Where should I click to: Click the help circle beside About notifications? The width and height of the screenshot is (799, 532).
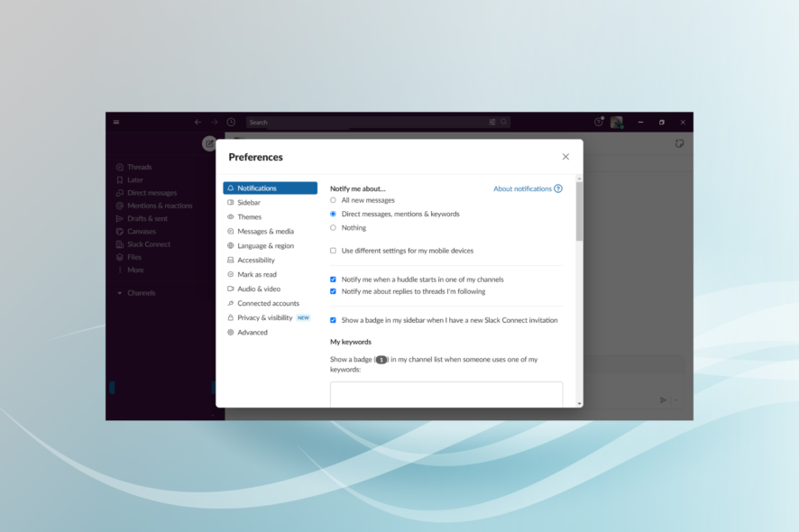click(x=558, y=188)
